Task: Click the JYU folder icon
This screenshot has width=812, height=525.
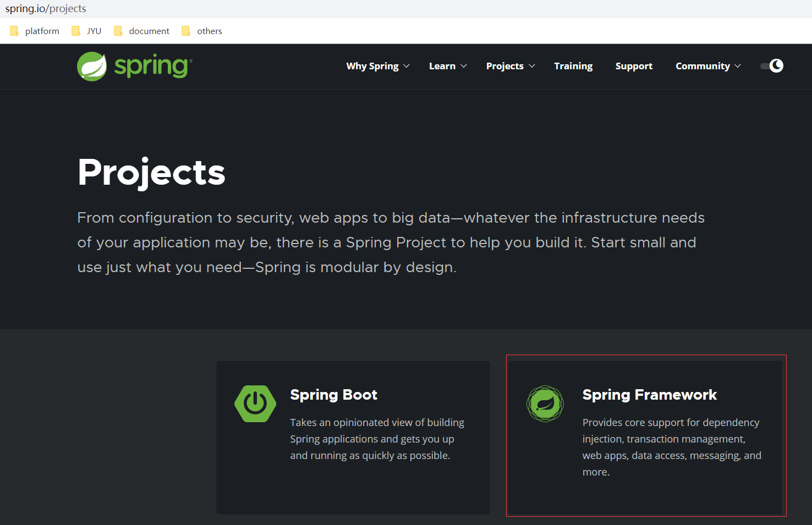Action: click(x=76, y=31)
